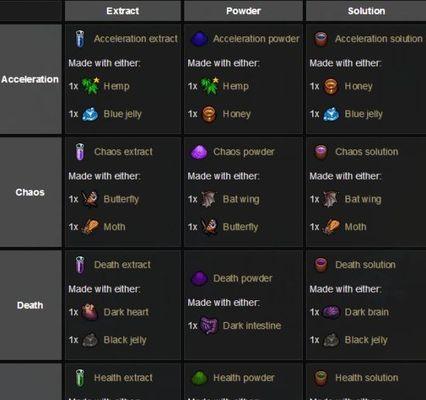This screenshot has height=400, width=426.
Task: Click the Chaos solution bowl icon
Action: click(321, 152)
